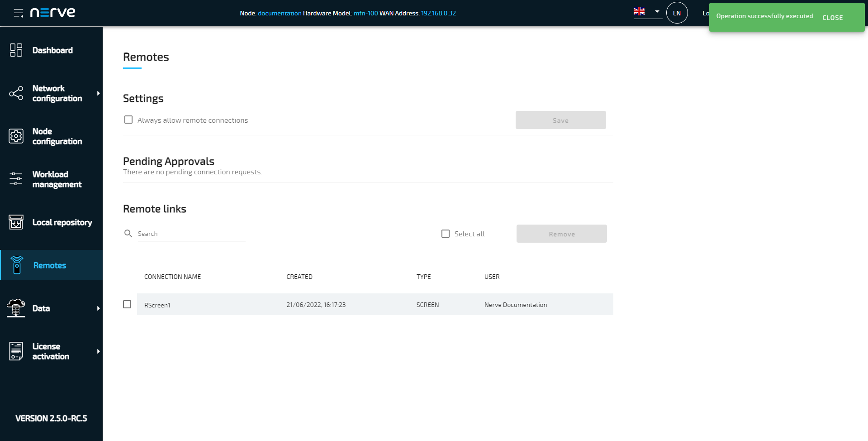Click the Remote links search field
Viewport: 868px width, 441px height.
[x=191, y=234]
